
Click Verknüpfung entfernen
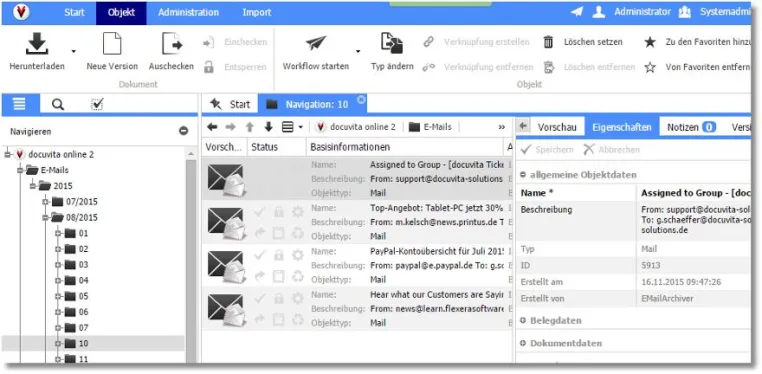click(x=488, y=67)
